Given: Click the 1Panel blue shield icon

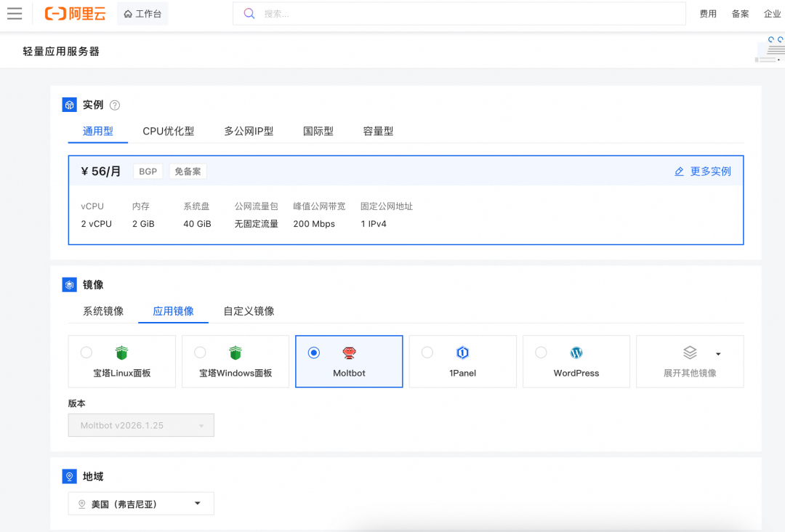Looking at the screenshot, I should pos(463,352).
